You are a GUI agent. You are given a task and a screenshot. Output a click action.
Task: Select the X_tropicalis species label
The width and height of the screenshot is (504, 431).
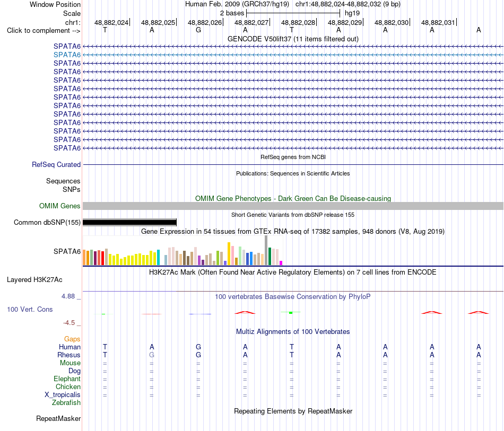coord(63,395)
